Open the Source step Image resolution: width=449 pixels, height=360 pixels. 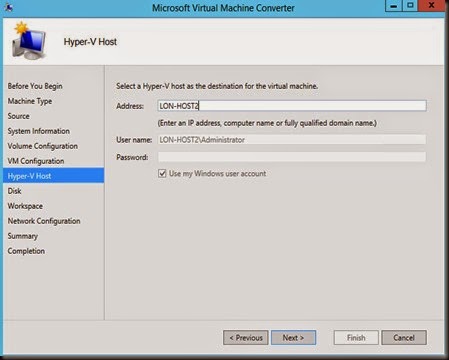[19, 116]
